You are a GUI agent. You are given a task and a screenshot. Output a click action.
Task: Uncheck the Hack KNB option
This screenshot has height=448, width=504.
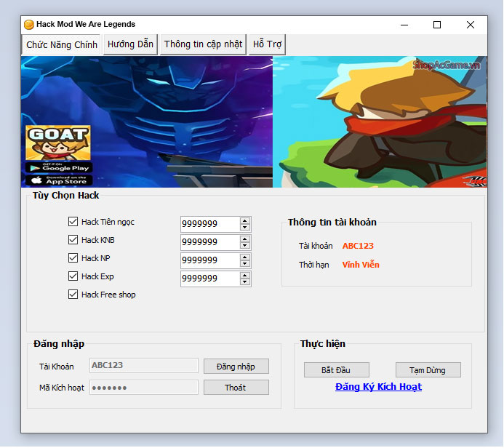[73, 240]
